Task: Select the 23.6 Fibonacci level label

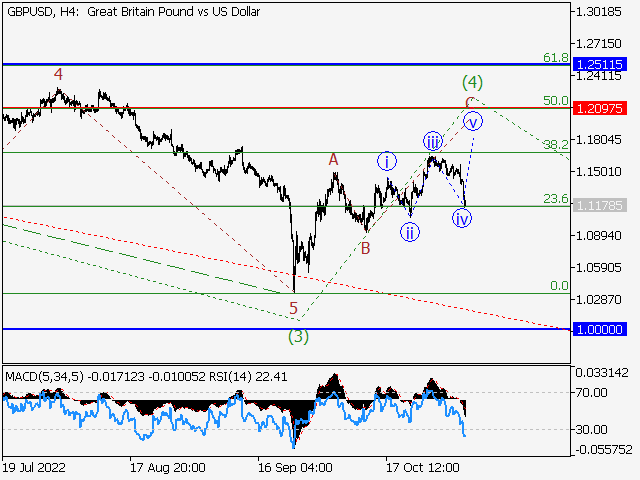Action: coord(556,199)
